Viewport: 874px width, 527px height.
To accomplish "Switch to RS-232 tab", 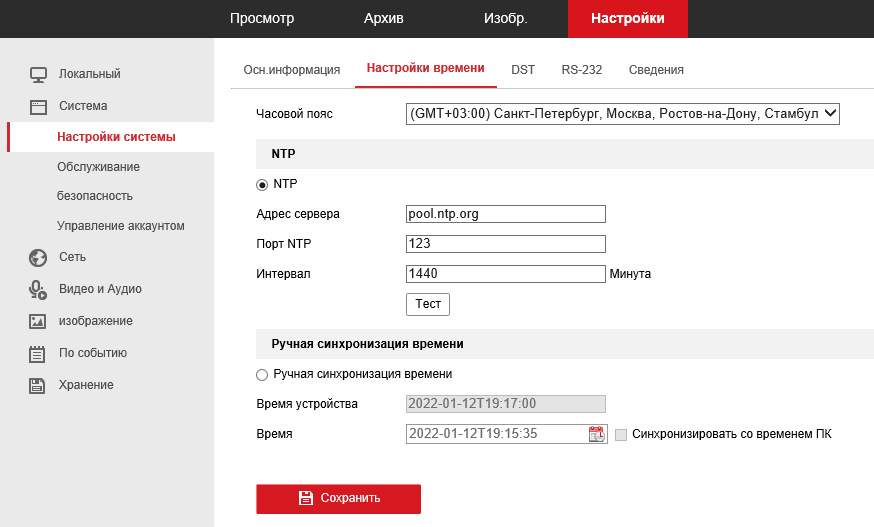I will [x=581, y=70].
